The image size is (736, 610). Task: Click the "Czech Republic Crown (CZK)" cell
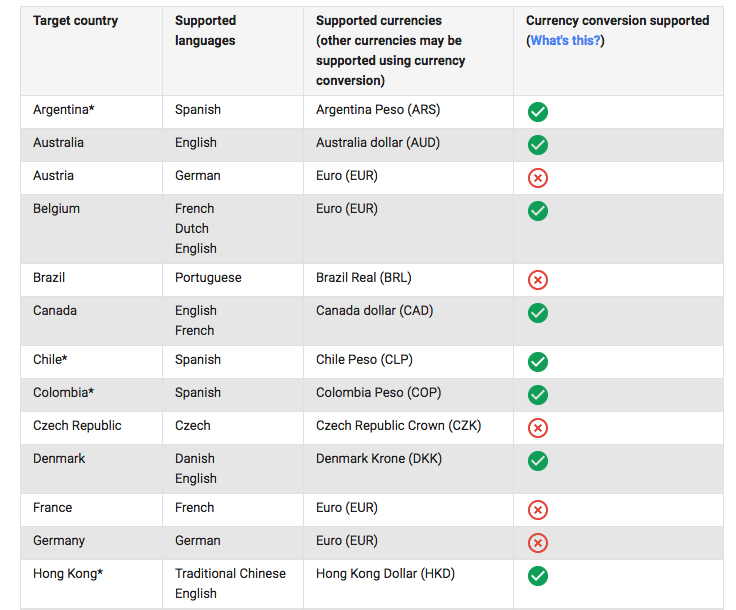point(398,426)
